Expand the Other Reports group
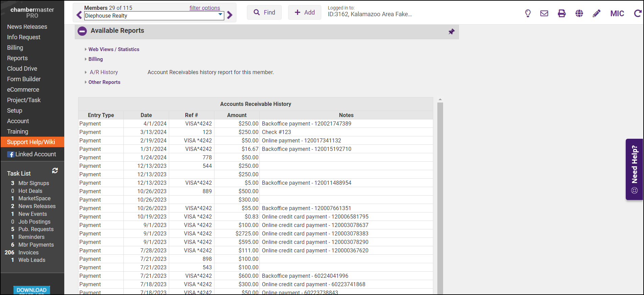 pyautogui.click(x=104, y=82)
